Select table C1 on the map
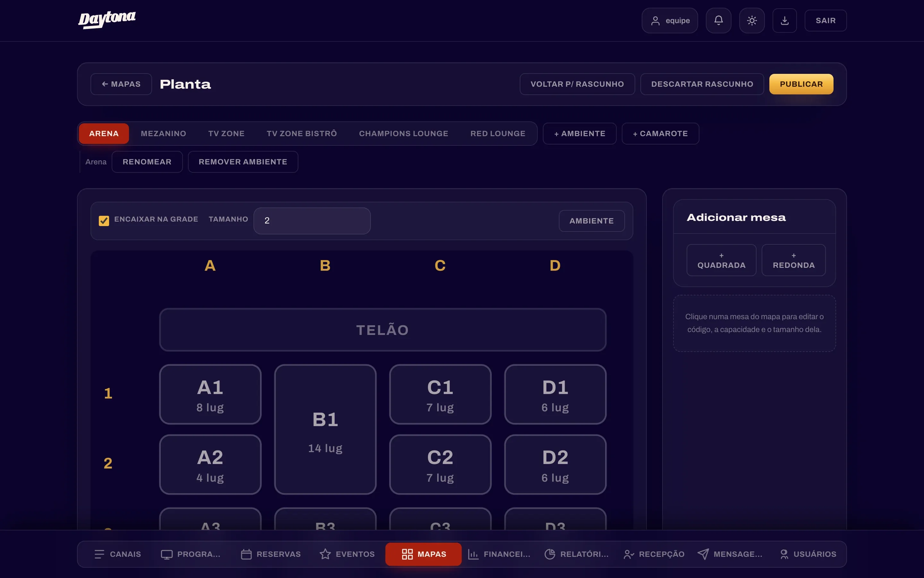The height and width of the screenshot is (578, 924). 440,394
